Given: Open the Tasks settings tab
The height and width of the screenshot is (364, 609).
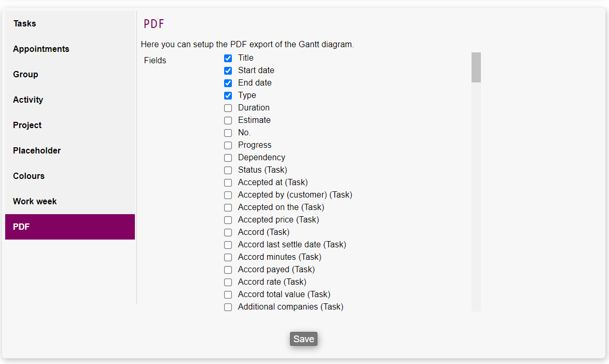Looking at the screenshot, I should (70, 24).
